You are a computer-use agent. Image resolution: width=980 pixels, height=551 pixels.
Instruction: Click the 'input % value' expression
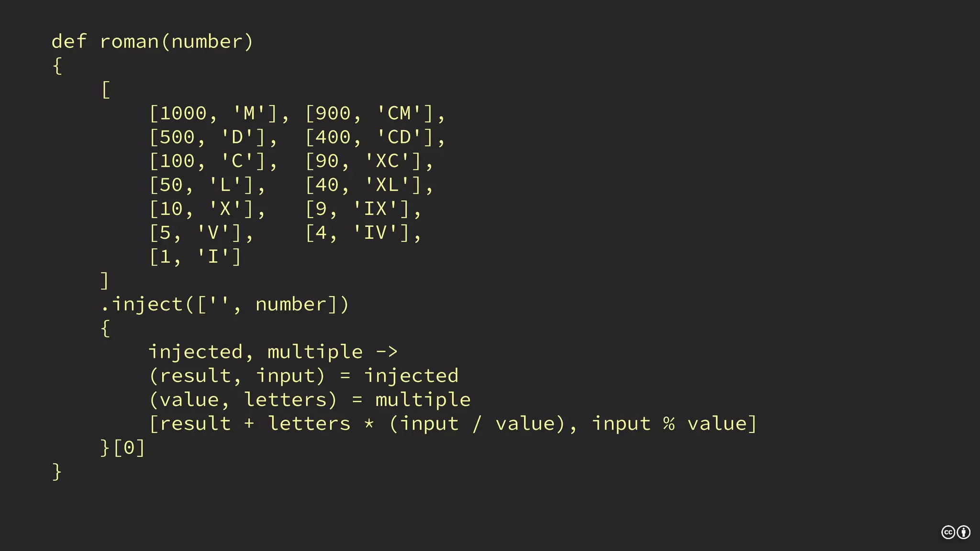[669, 424]
